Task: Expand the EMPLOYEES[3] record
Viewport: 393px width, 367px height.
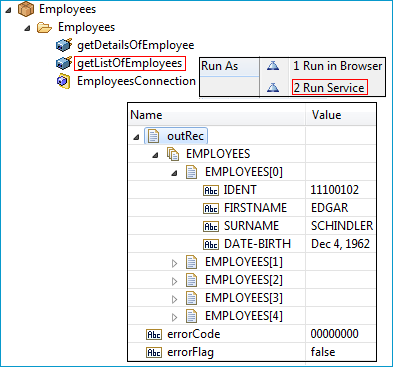Action: click(174, 299)
